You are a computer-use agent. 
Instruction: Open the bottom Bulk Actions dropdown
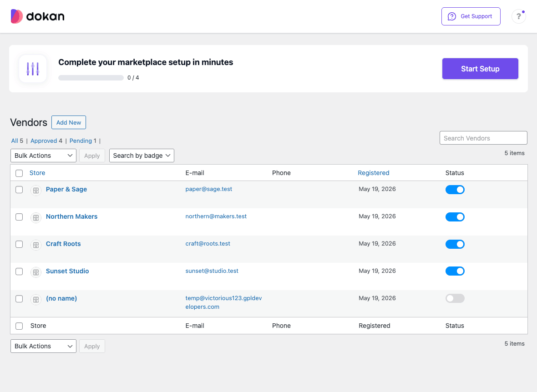click(x=43, y=346)
